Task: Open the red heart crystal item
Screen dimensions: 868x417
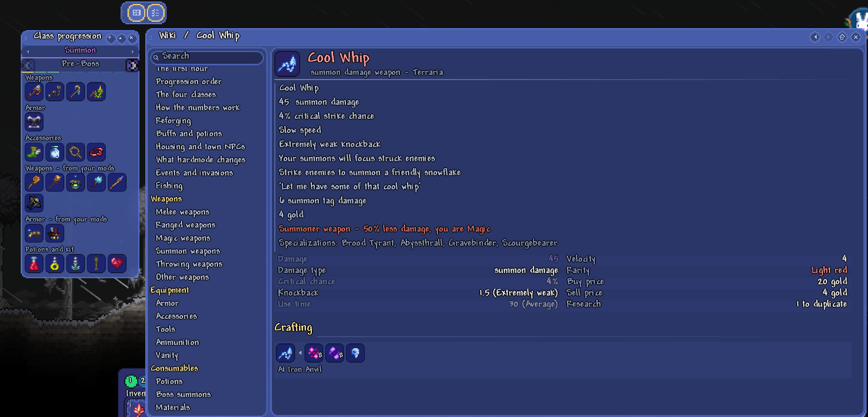Action: pos(117,263)
